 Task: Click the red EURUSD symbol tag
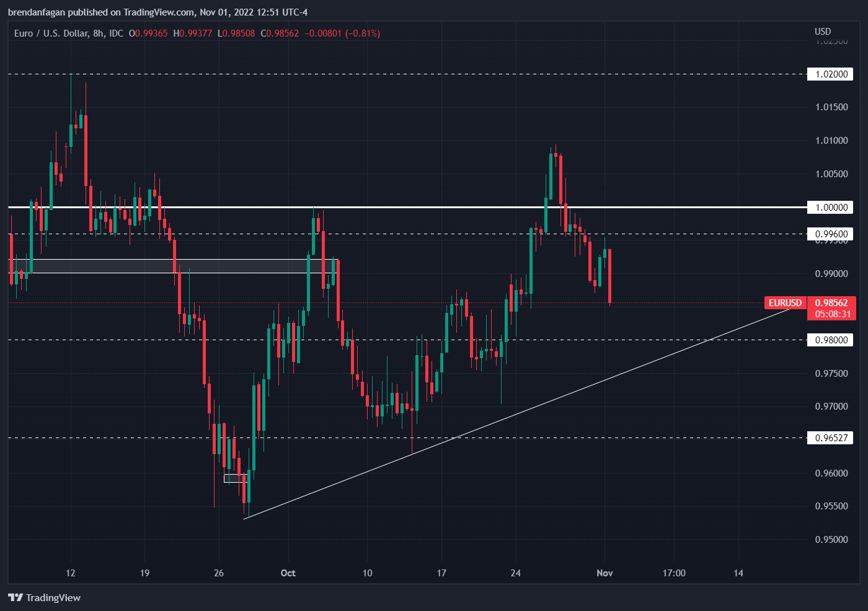click(786, 303)
